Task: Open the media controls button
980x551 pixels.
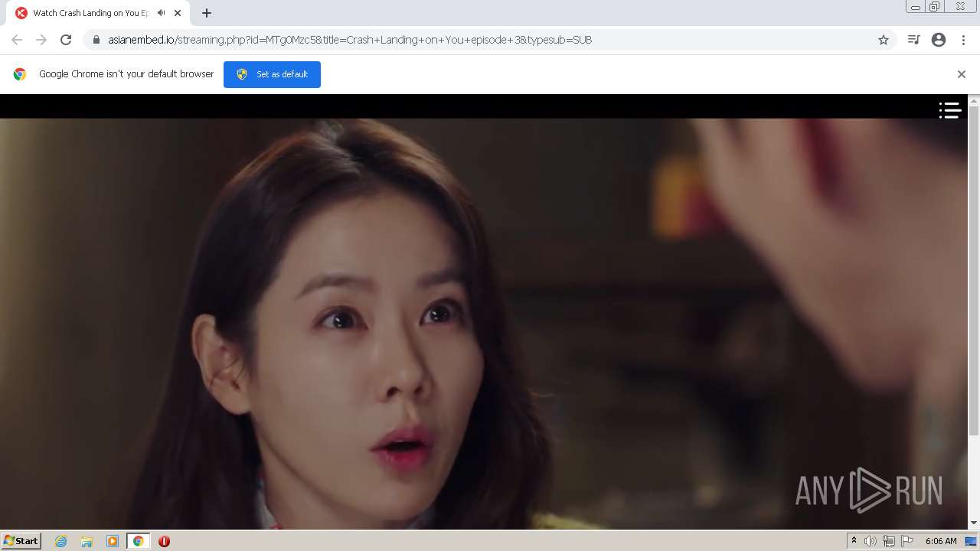Action: (x=913, y=40)
